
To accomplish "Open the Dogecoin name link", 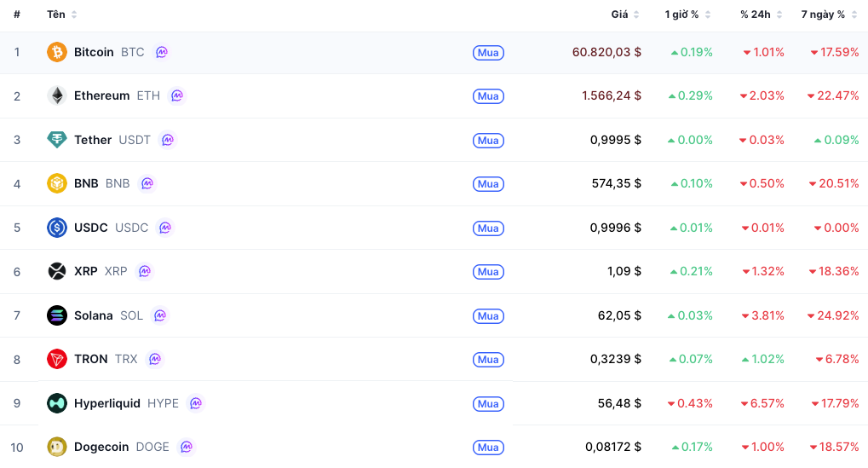I will tap(101, 447).
